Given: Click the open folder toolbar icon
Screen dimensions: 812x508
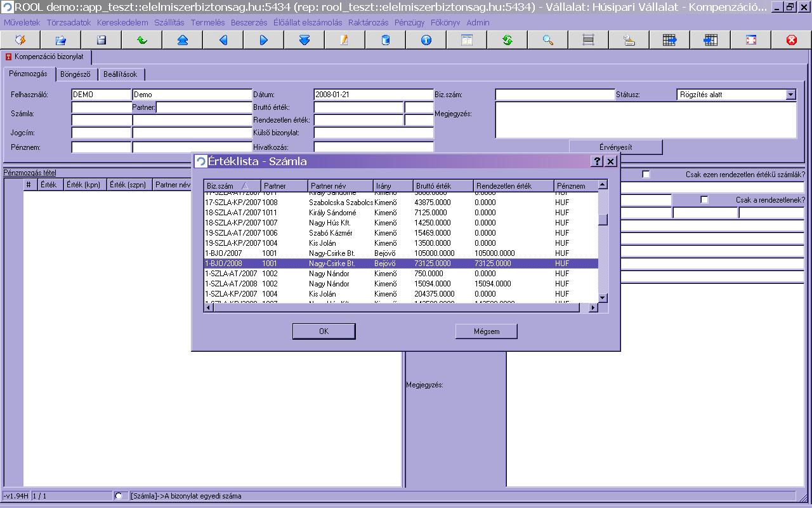Looking at the screenshot, I should [x=61, y=40].
